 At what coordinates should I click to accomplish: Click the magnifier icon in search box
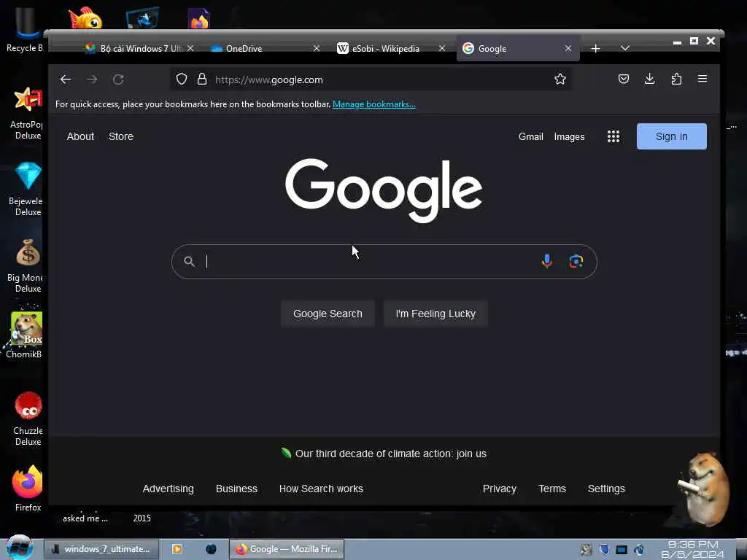tap(189, 261)
